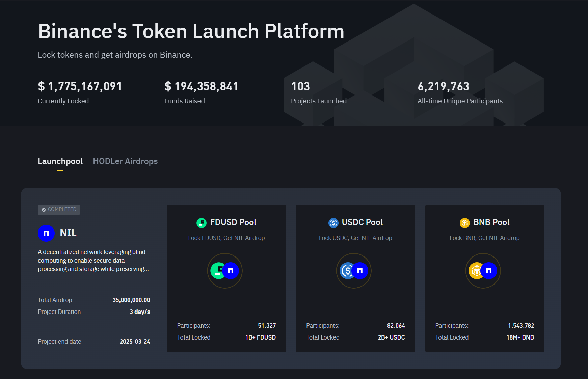Open the Launchpool tab
This screenshot has width=588, height=379.
coord(60,161)
